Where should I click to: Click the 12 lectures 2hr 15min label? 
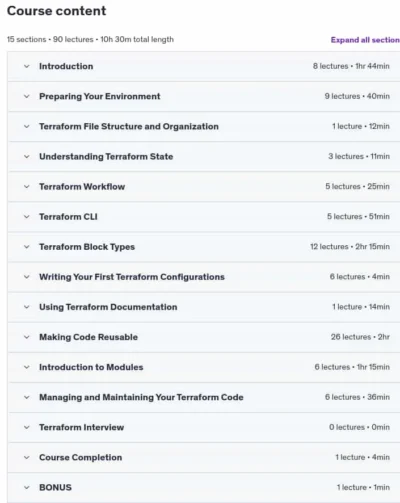(350, 247)
